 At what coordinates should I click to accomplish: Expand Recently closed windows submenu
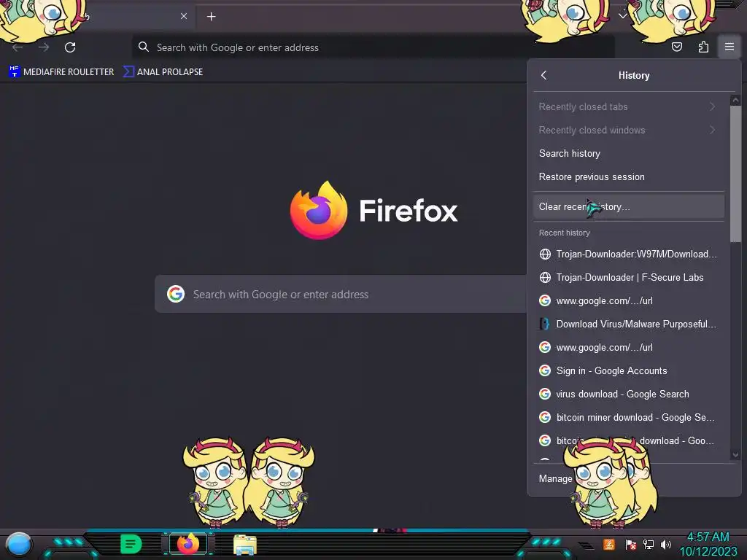(x=628, y=130)
